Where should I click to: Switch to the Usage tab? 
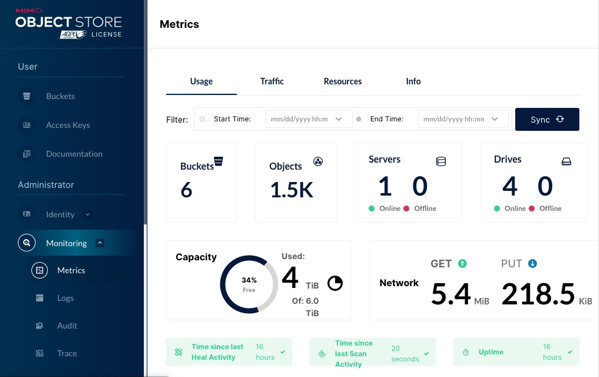[201, 81]
